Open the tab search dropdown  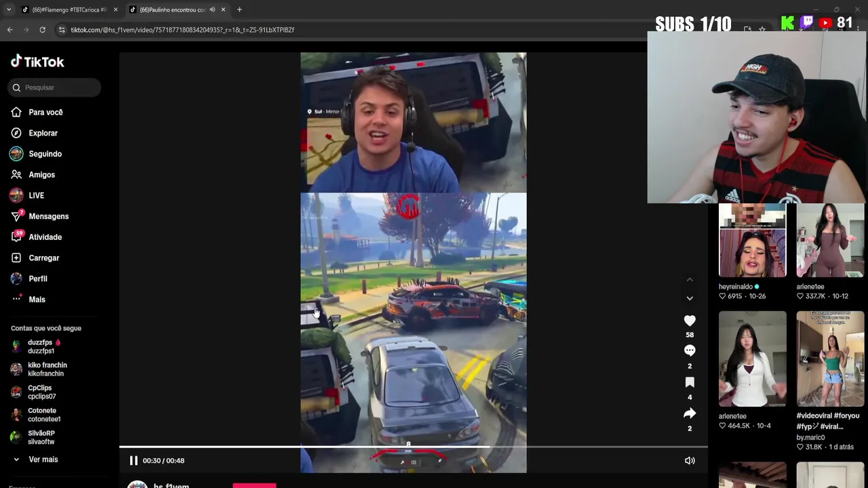(x=9, y=9)
